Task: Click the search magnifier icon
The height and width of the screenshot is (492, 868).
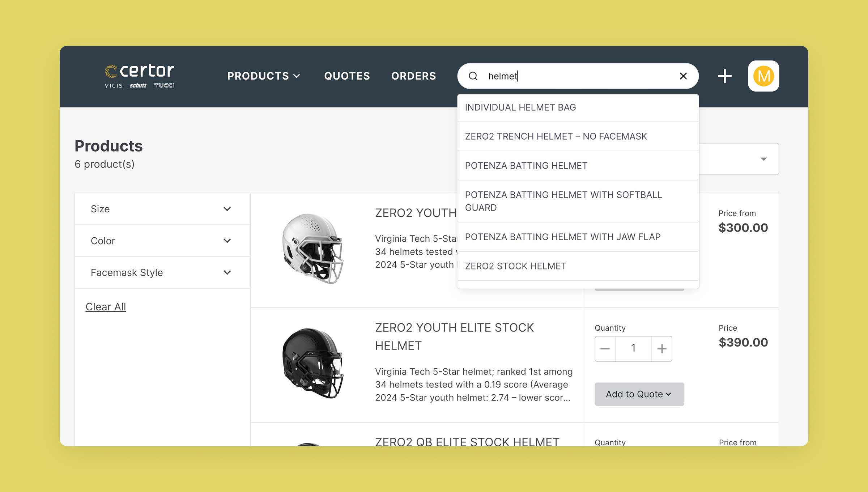Action: point(473,76)
